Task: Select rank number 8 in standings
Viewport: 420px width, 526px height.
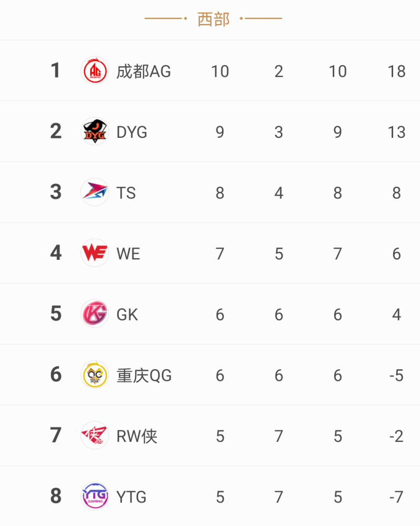Action: click(56, 496)
